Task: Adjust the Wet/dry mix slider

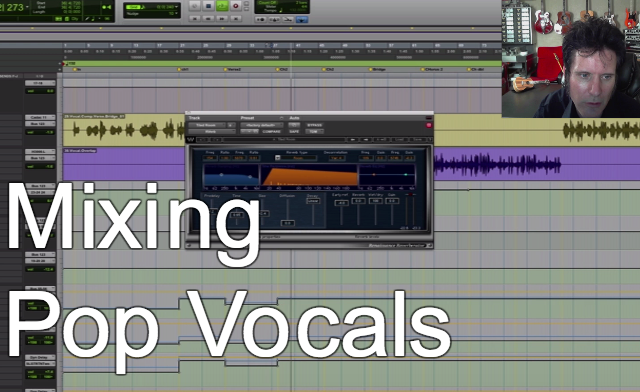Action: tap(375, 201)
